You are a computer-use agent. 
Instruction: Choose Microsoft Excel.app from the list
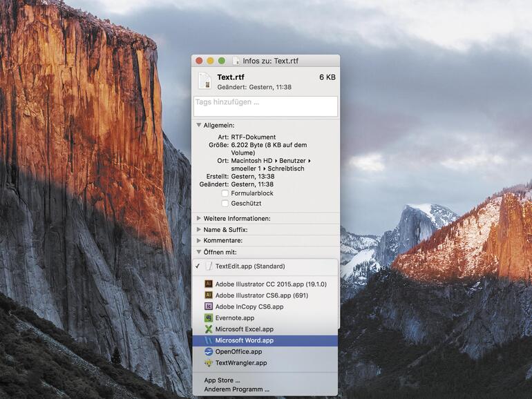265,329
